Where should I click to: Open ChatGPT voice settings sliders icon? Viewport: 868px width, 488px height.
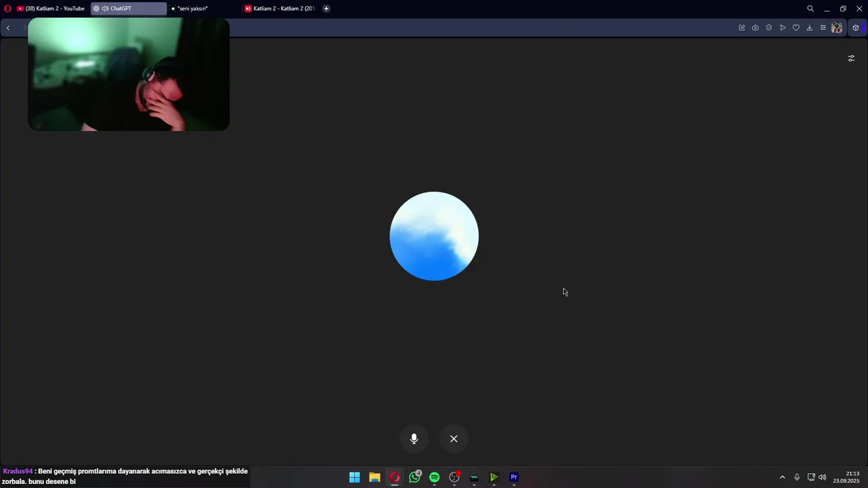point(851,58)
